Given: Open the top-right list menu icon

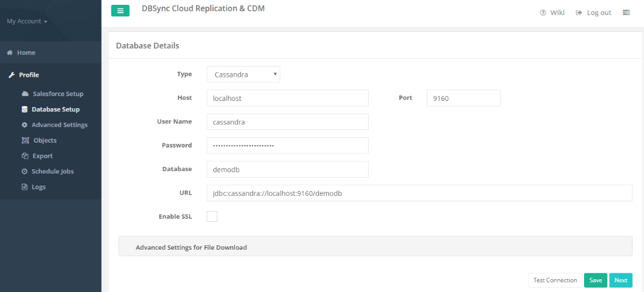Looking at the screenshot, I should [626, 13].
